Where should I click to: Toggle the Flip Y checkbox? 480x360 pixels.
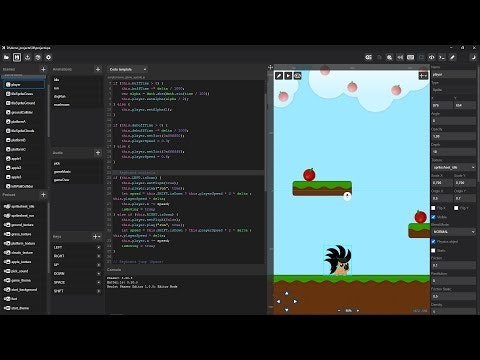[x=456, y=208]
